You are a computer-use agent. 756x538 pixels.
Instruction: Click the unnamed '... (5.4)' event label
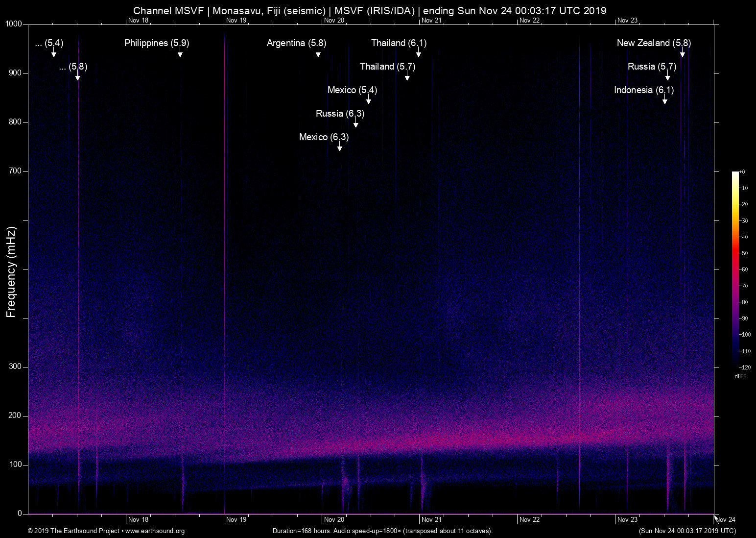click(49, 43)
